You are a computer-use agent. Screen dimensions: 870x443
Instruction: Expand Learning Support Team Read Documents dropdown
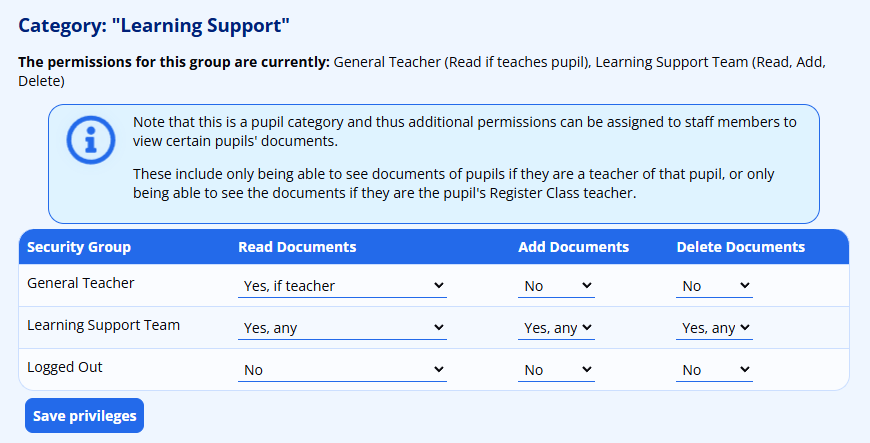(x=342, y=328)
